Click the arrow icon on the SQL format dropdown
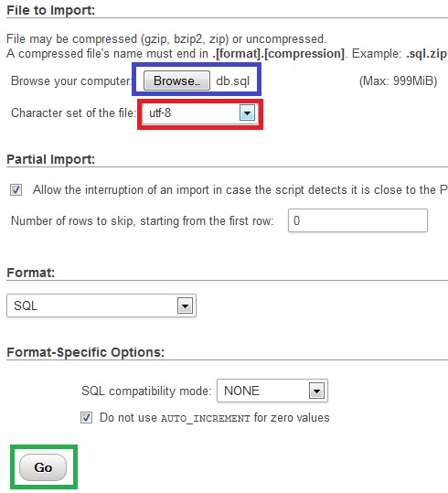 185,305
